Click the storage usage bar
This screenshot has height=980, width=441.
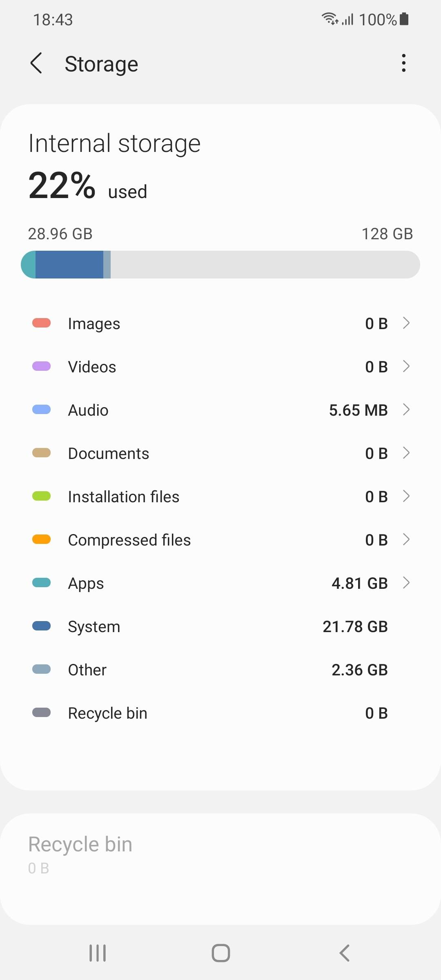pos(220,265)
